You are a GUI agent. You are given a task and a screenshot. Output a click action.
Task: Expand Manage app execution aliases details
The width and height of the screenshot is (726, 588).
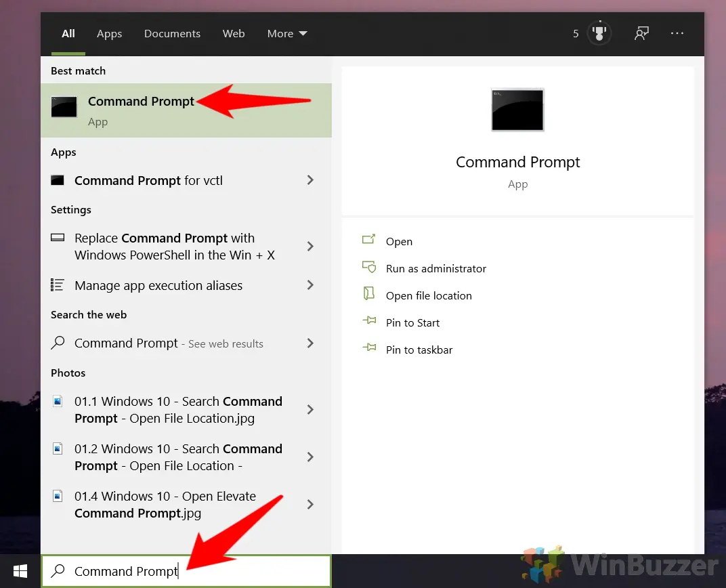[310, 285]
